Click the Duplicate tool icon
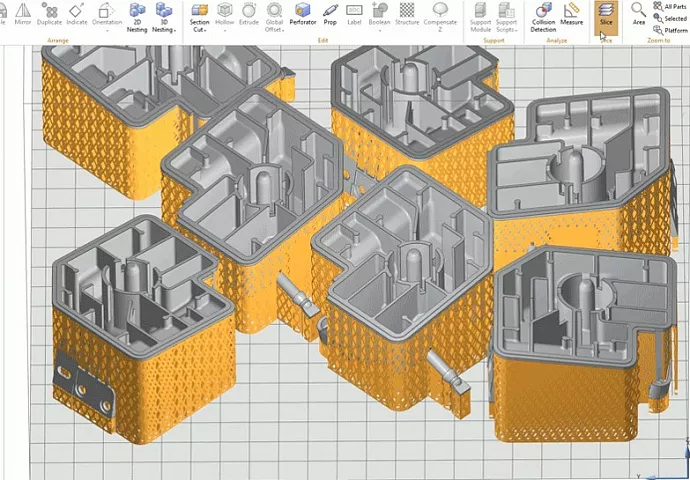The height and width of the screenshot is (480, 690). [49, 10]
